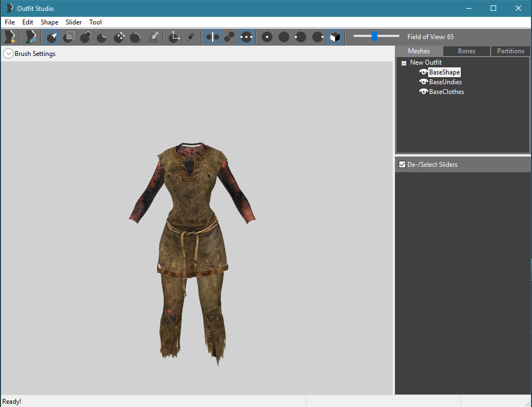532x407 pixels.
Task: Hide the BaseShape mesh via eye icon
Action: [423, 72]
